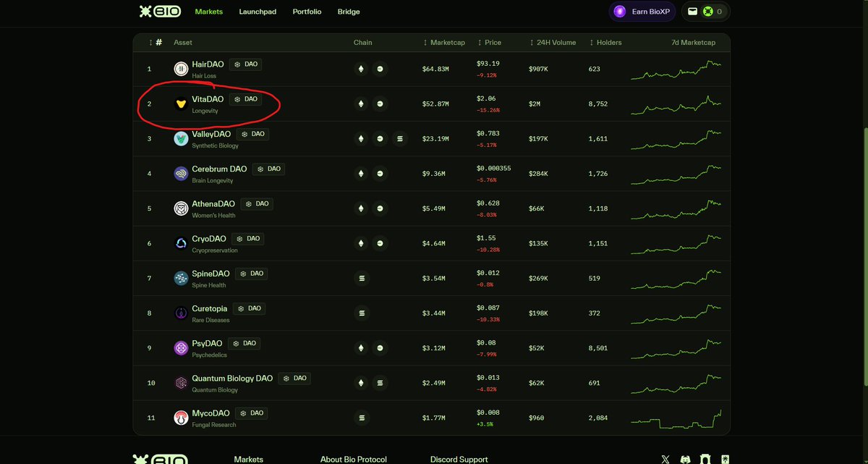Image resolution: width=868 pixels, height=464 pixels.
Task: Click the DAO badge next to HairDAO
Action: (245, 64)
